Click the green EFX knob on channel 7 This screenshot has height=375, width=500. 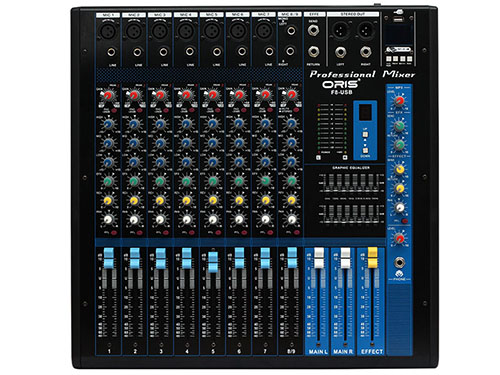pyautogui.click(x=265, y=181)
